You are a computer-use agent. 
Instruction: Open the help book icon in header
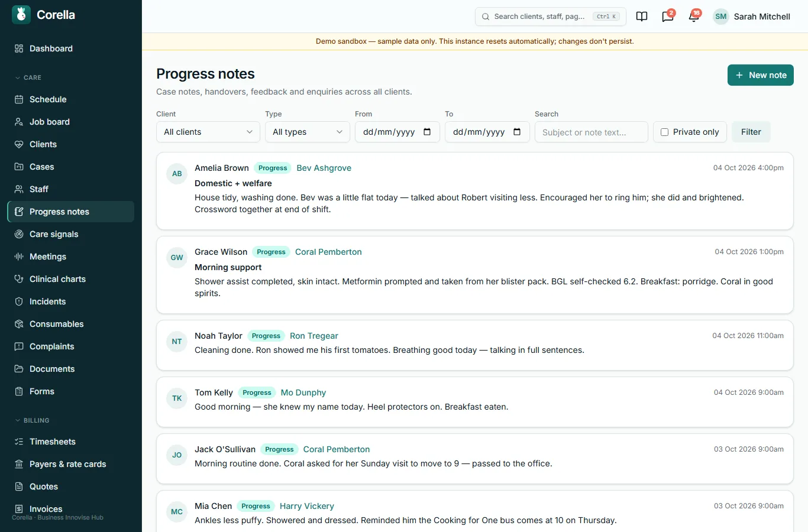coord(642,17)
